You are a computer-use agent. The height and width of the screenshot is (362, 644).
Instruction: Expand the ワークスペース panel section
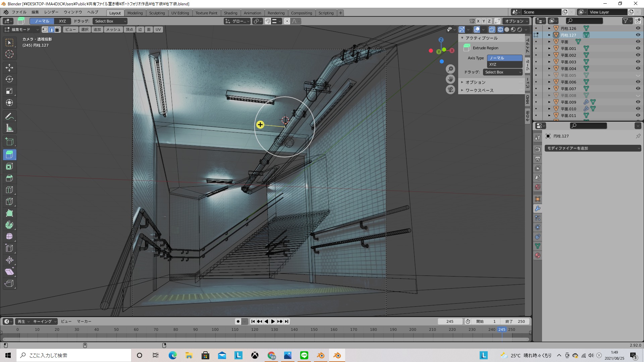point(479,90)
